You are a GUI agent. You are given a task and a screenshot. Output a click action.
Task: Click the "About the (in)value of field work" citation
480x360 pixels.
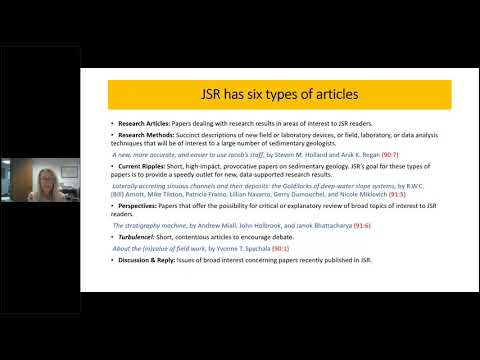[201, 249]
